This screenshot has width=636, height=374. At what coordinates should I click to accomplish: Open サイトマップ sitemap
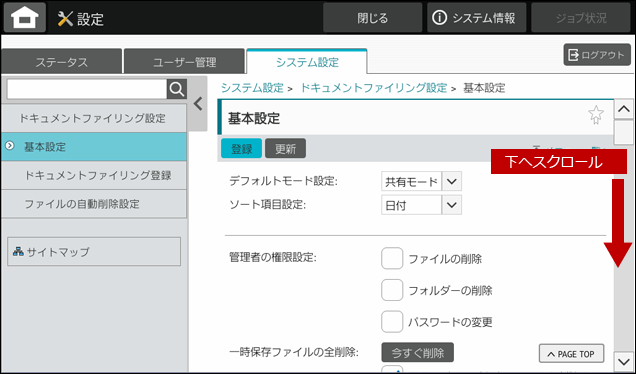(x=94, y=251)
